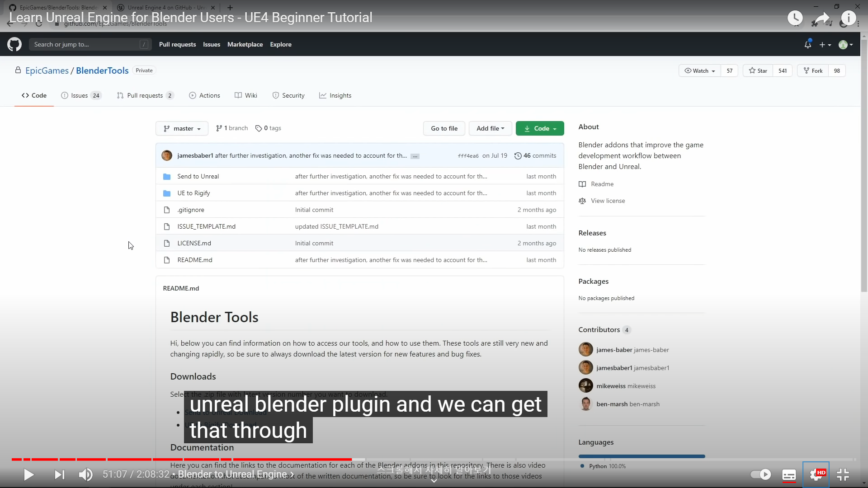
Task: Open YouTube settings gear
Action: tap(816, 474)
